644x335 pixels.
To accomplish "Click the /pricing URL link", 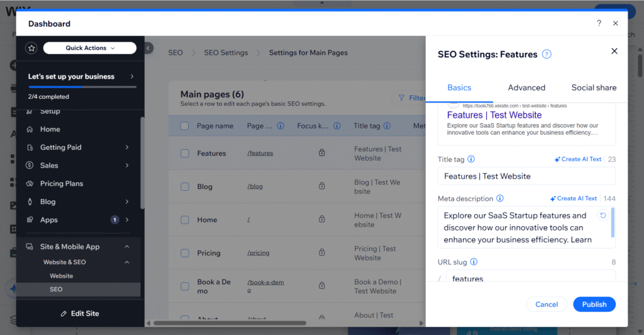I will [258, 253].
